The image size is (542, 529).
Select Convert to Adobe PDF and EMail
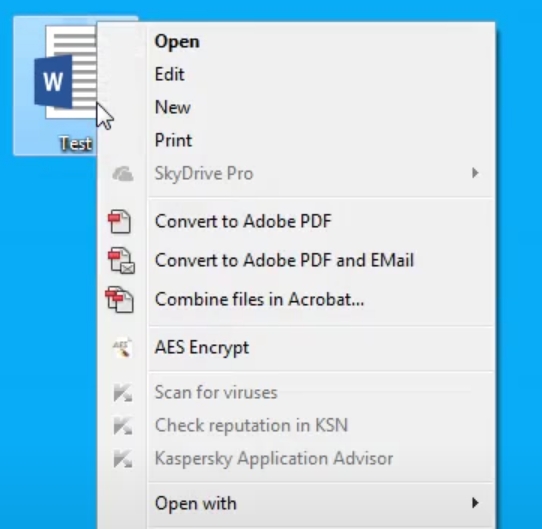click(296, 260)
